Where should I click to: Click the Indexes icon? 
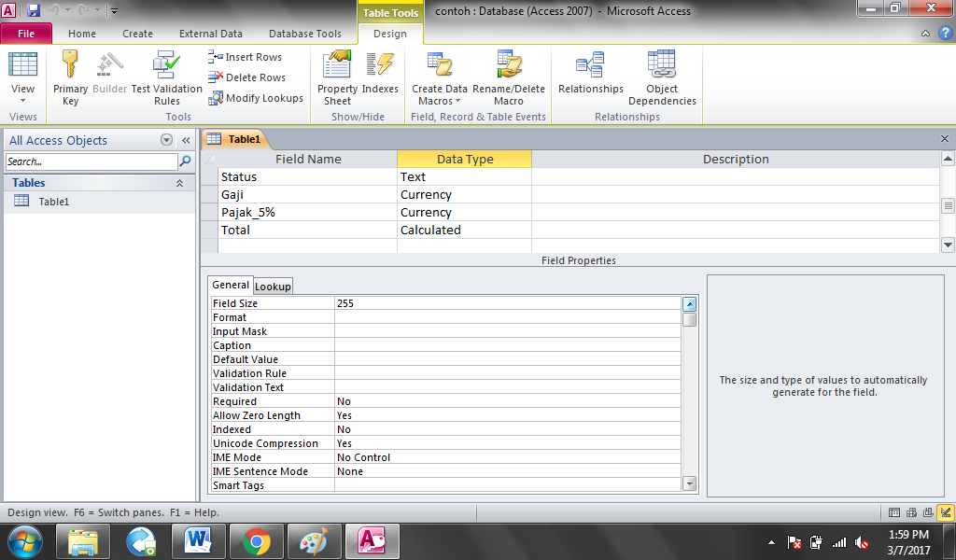pos(379,75)
